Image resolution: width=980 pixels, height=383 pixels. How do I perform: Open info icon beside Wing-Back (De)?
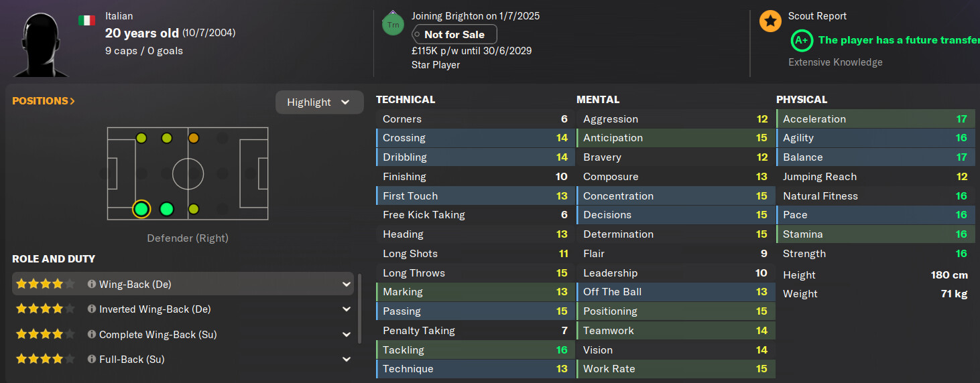92,285
